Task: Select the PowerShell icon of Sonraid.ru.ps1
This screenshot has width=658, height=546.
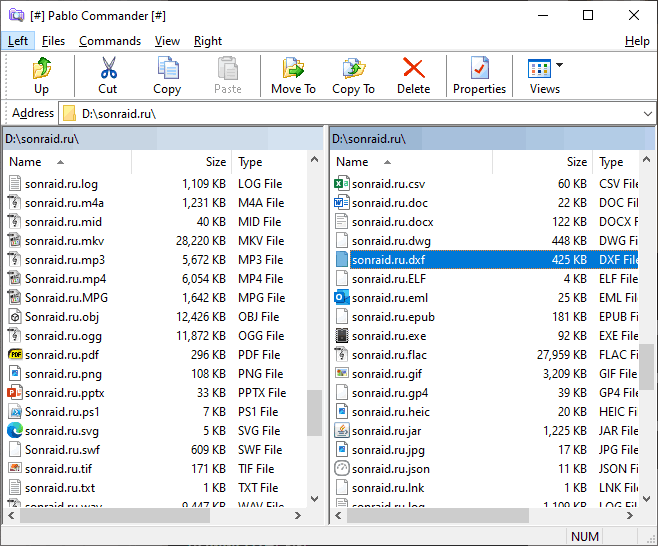Action: pyautogui.click(x=15, y=412)
